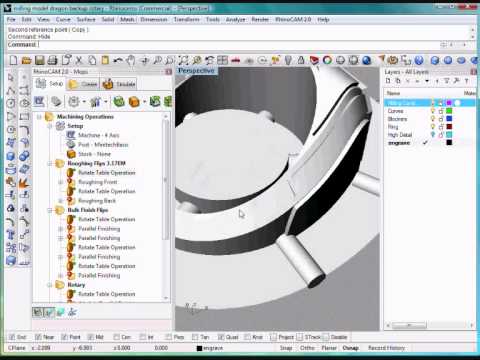Toggle the Osnap status bar button
Image resolution: width=480 pixels, height=360 pixels.
[x=350, y=348]
